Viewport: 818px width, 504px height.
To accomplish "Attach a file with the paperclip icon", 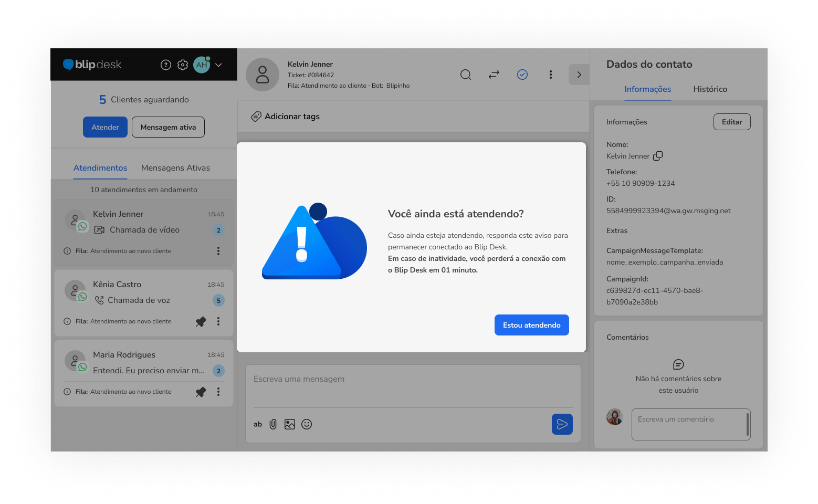I will click(x=273, y=424).
